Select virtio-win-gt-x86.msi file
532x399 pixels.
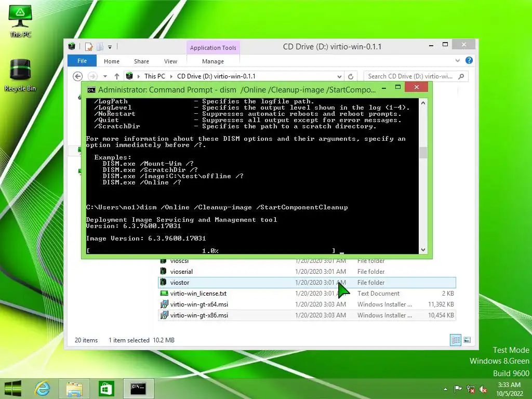click(307, 315)
